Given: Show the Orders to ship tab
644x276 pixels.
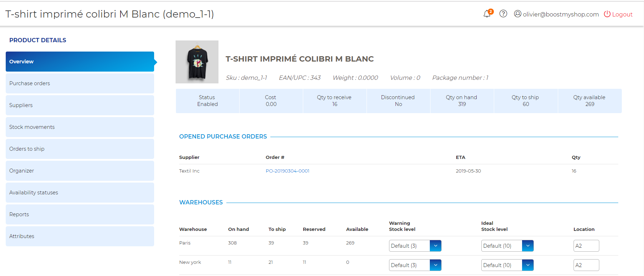Looking at the screenshot, I should pos(80,149).
